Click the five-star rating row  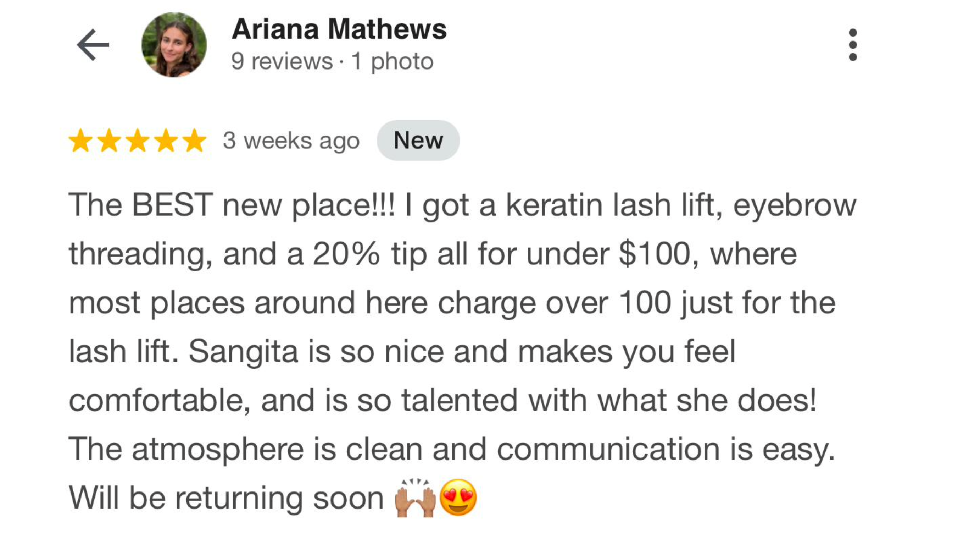[137, 140]
